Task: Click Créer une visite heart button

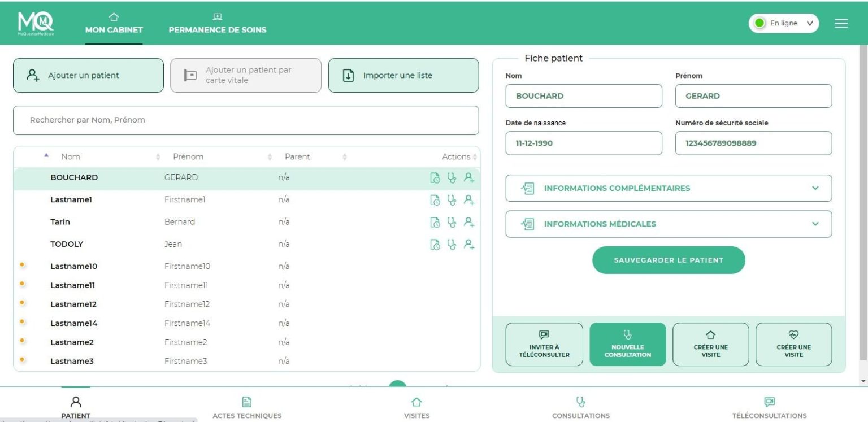Action: pyautogui.click(x=794, y=344)
